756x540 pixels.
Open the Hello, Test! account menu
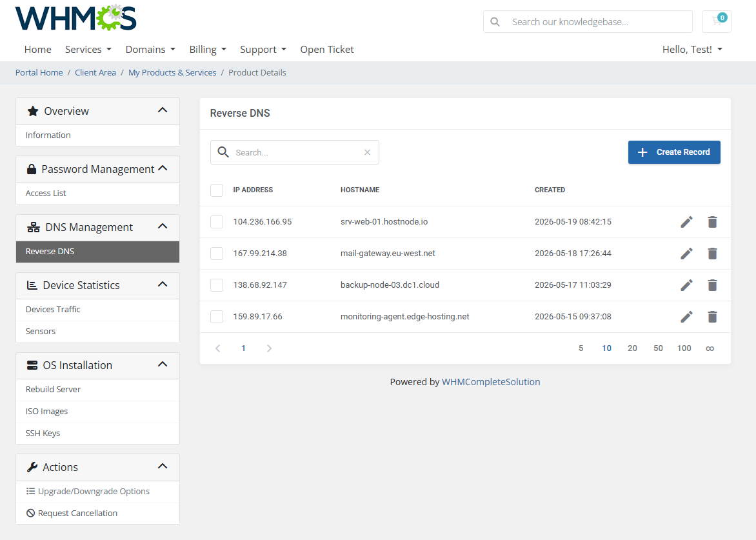pyautogui.click(x=692, y=49)
